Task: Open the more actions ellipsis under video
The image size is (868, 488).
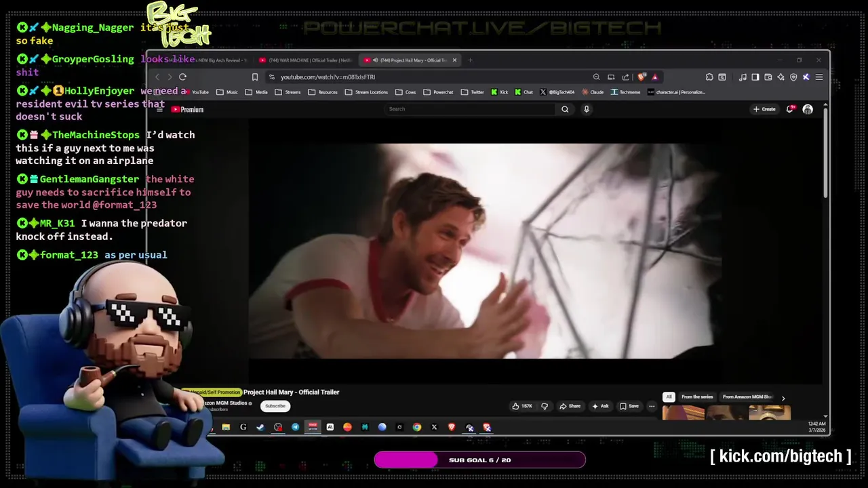Action: (x=652, y=406)
